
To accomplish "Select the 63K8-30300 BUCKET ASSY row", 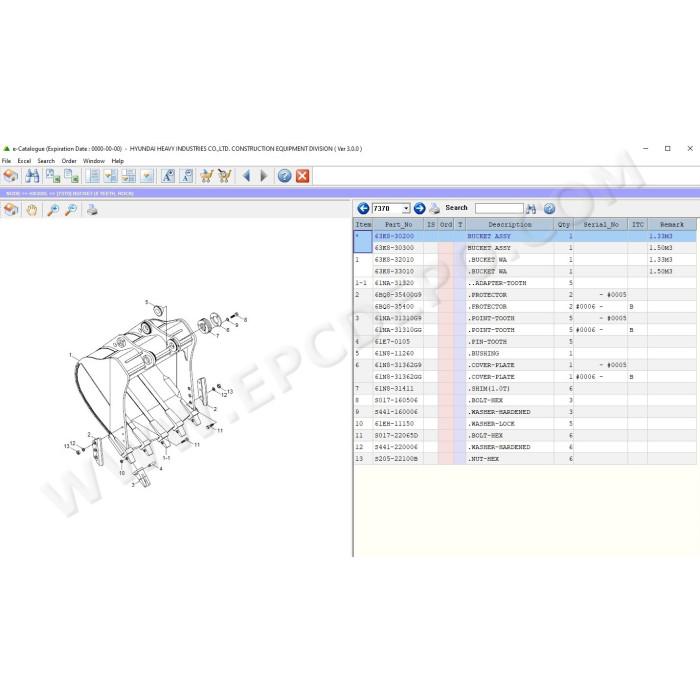I will point(525,248).
